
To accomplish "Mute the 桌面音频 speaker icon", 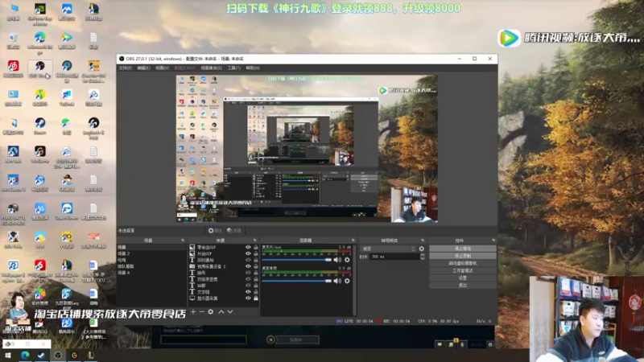I will pos(337,281).
